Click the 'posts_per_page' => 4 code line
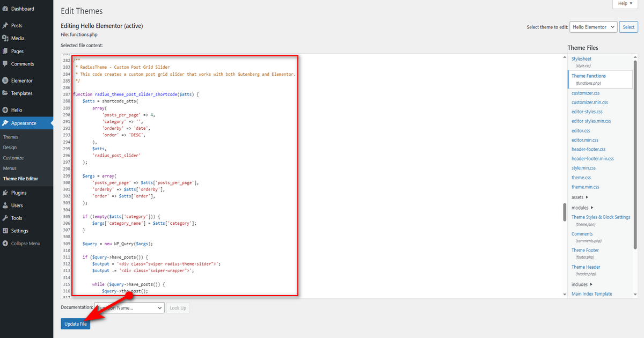Image resolution: width=644 pixels, height=338 pixels. pos(129,115)
